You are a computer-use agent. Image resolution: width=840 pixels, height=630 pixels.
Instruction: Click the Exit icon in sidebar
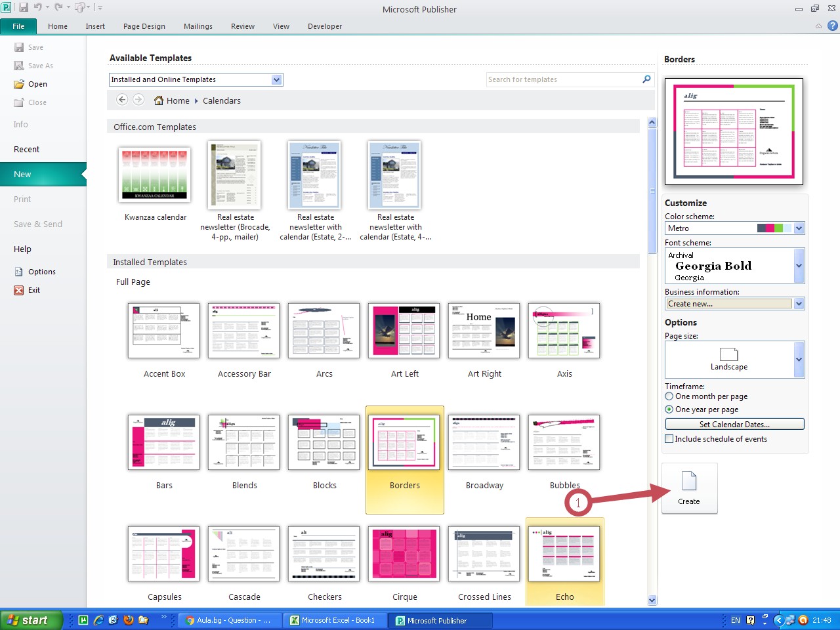pyautogui.click(x=19, y=290)
